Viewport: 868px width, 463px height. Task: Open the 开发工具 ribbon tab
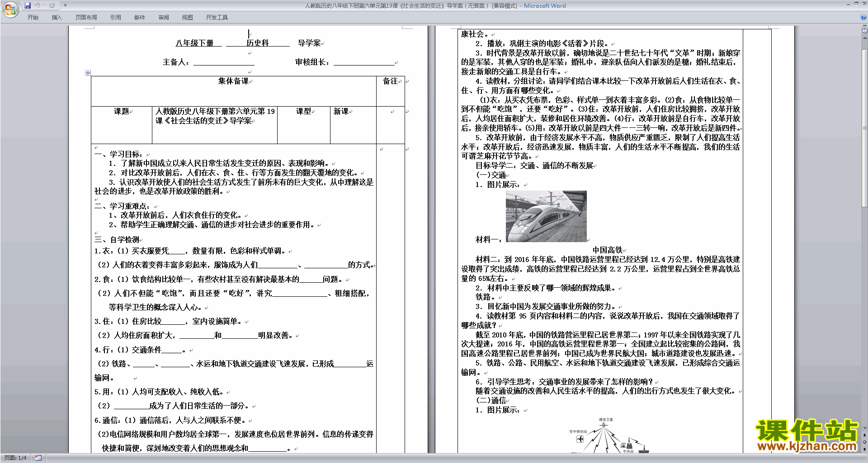(217, 17)
